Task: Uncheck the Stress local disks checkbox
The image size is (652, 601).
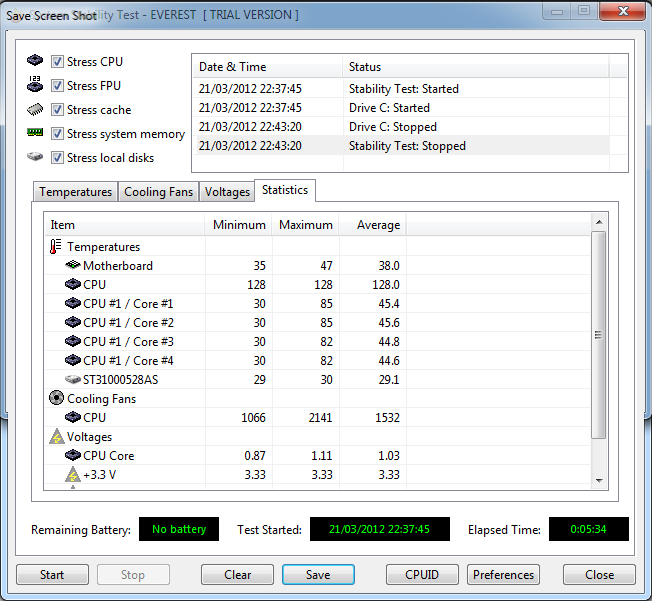Action: pyautogui.click(x=57, y=158)
